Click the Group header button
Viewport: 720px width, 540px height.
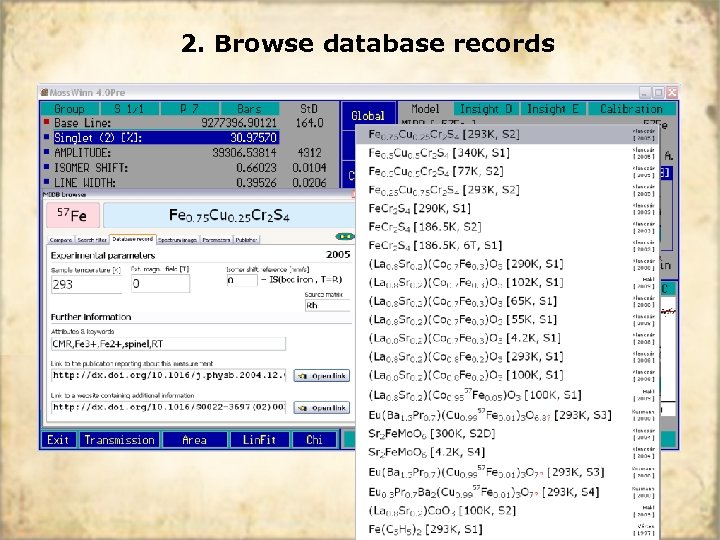click(x=69, y=109)
